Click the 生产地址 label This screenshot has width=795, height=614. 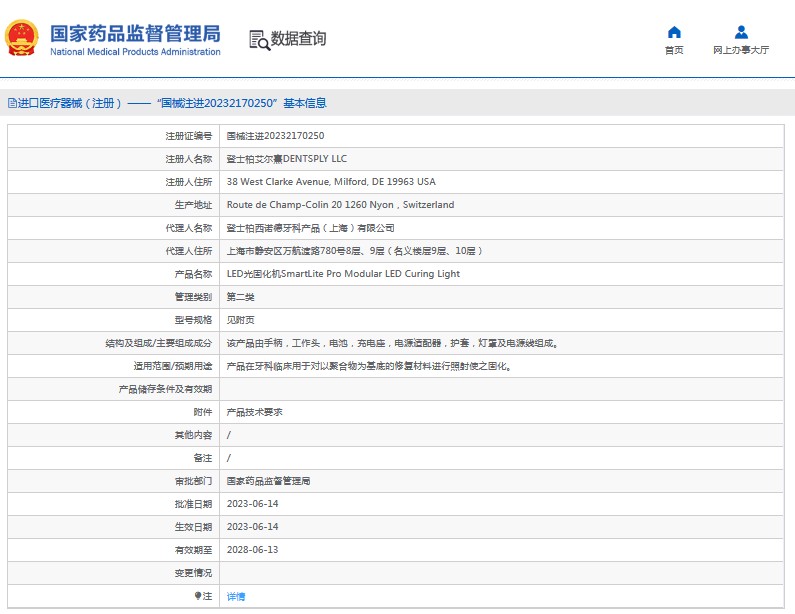[193, 205]
